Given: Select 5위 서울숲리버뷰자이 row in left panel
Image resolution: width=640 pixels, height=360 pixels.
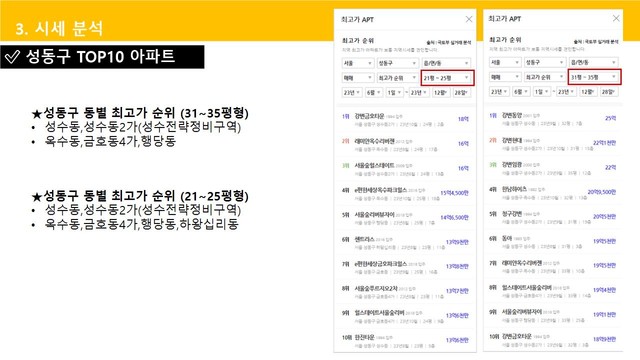Looking at the screenshot, I should tap(405, 218).
